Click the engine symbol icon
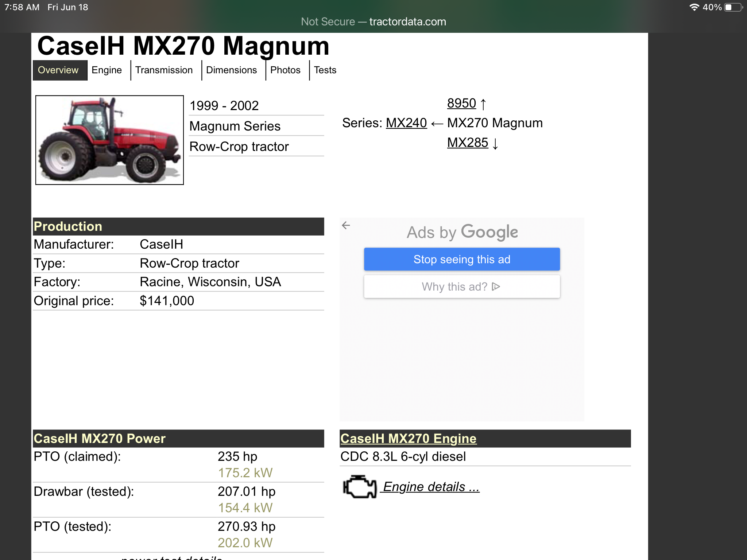Viewport: 747px width, 560px height. pos(360,487)
